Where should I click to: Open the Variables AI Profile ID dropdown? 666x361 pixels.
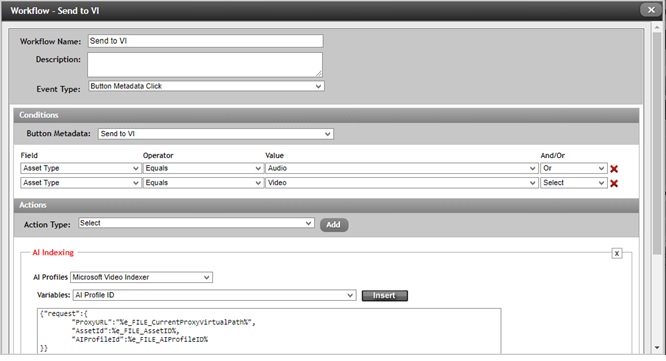pyautogui.click(x=214, y=295)
